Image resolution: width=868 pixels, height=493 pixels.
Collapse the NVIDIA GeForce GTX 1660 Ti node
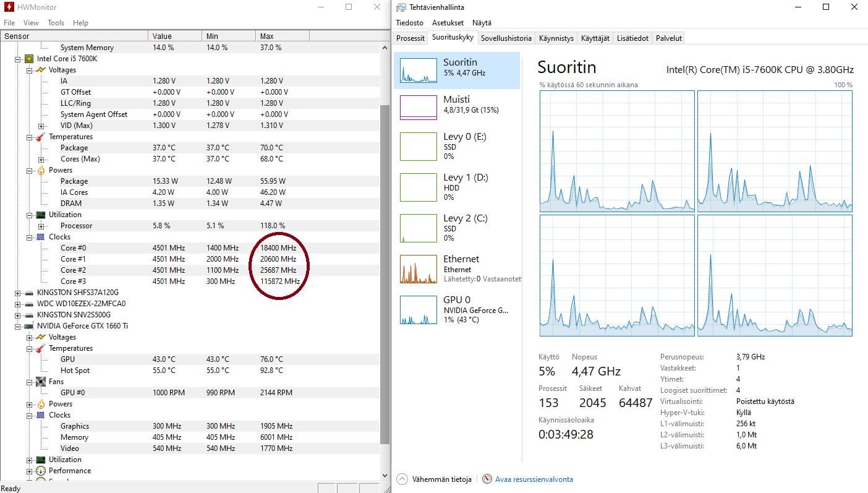(18, 326)
